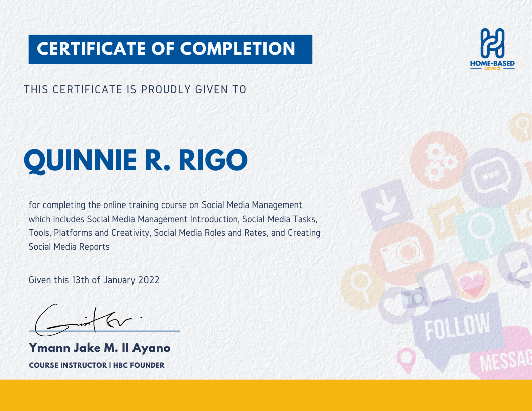Viewport: 532px width, 411px height.
Task: Click the line starting "Tools, Platforms and Creativity"
Action: coord(174,233)
